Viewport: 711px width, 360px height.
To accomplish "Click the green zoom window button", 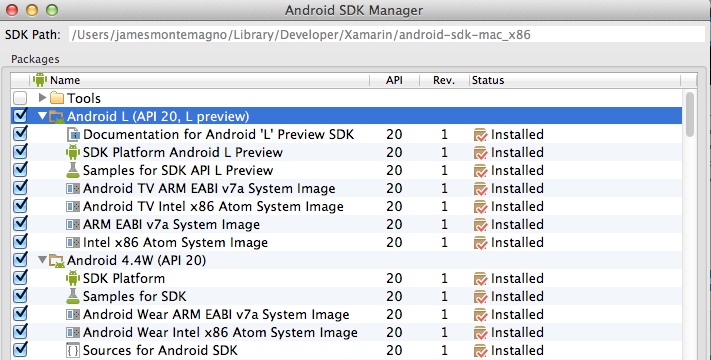I will (52, 10).
